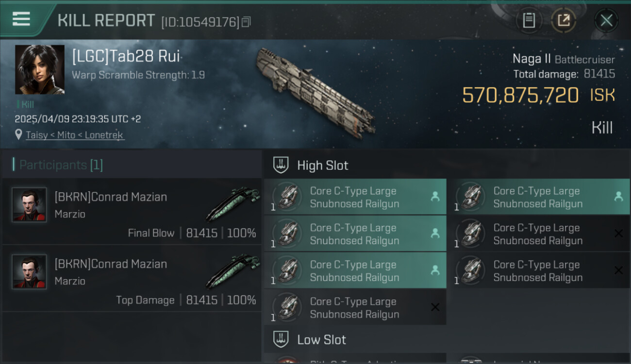The width and height of the screenshot is (631, 364).
Task: Open the hamburger menu
Action: click(x=21, y=19)
